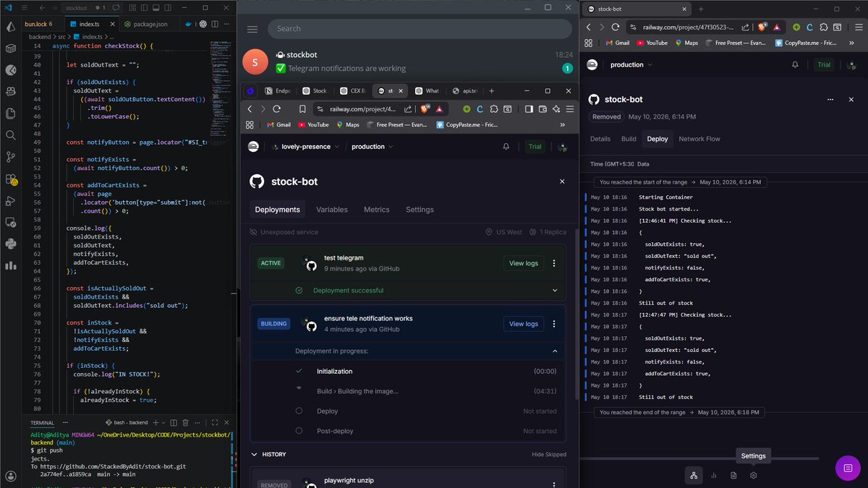The height and width of the screenshot is (488, 868).
Task: Switch to Metrics tab in stock-bot panel
Action: [376, 210]
